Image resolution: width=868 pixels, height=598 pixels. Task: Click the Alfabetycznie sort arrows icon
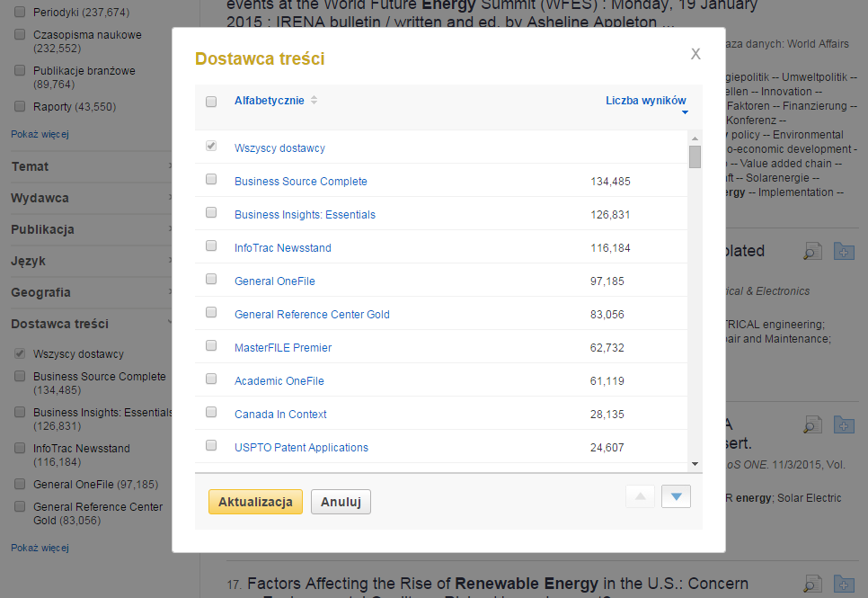(314, 101)
